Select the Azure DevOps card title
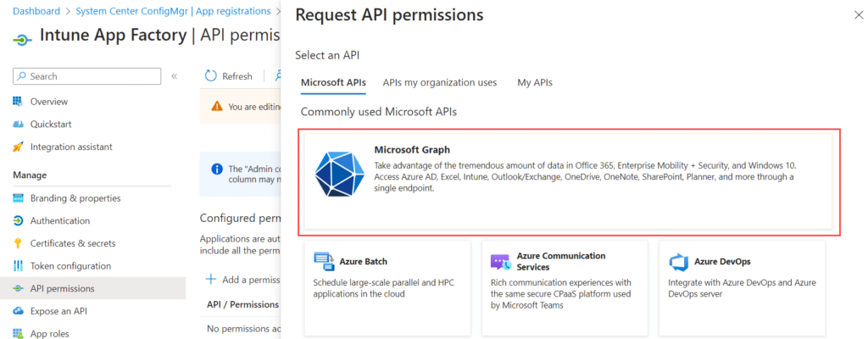 pos(722,261)
